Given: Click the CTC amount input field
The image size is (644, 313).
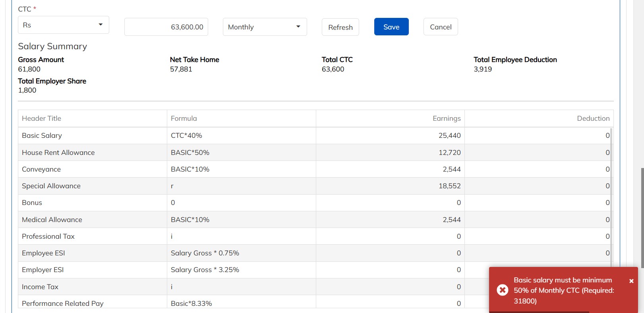Looking at the screenshot, I should click(166, 27).
